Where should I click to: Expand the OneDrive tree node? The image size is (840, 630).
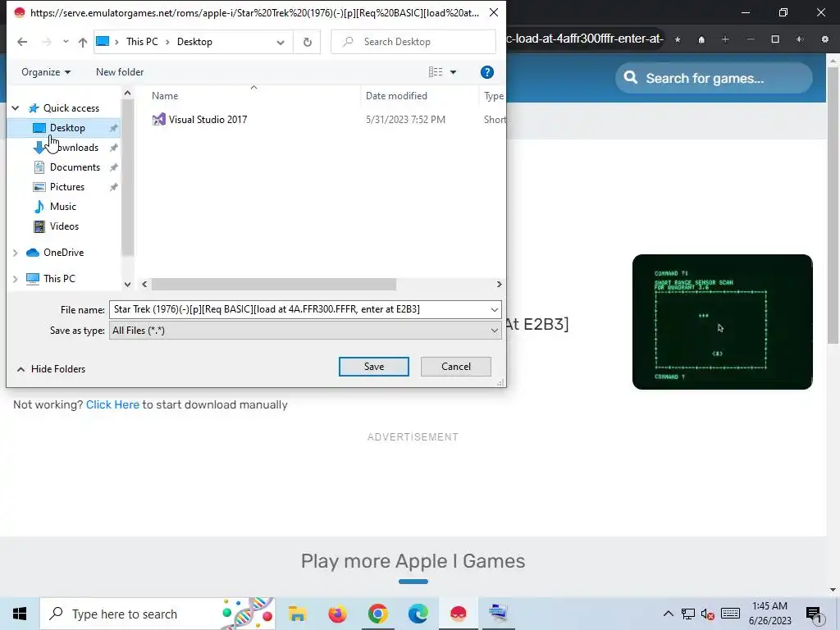click(16, 253)
